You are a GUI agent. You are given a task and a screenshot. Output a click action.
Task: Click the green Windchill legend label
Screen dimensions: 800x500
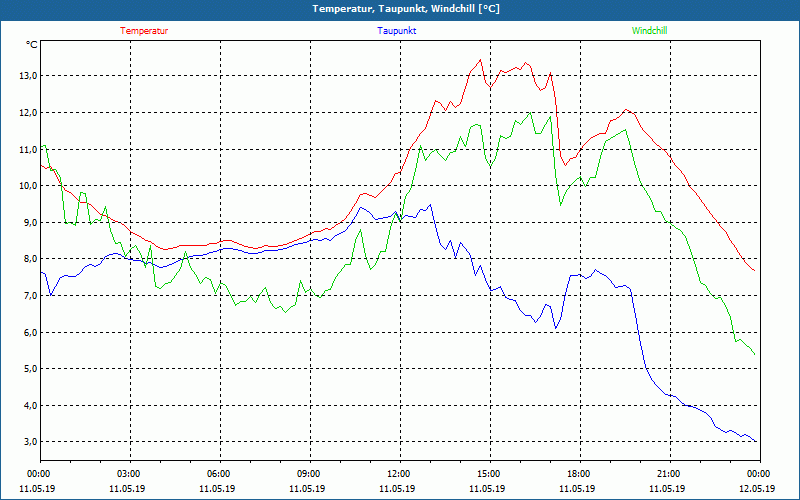coord(649,31)
